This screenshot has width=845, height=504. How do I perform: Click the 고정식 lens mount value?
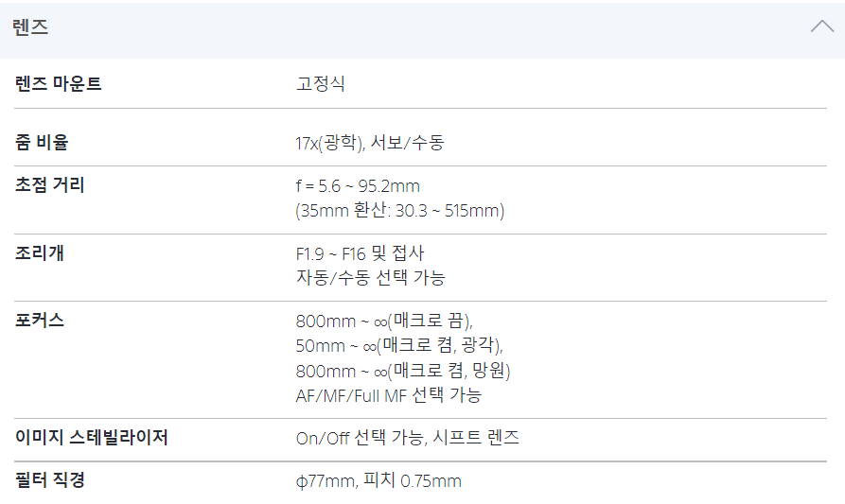tap(321, 84)
